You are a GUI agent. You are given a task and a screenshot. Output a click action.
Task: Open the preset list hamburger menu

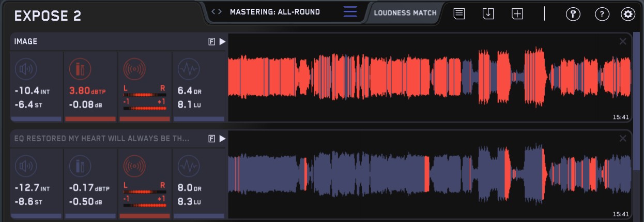pyautogui.click(x=350, y=12)
